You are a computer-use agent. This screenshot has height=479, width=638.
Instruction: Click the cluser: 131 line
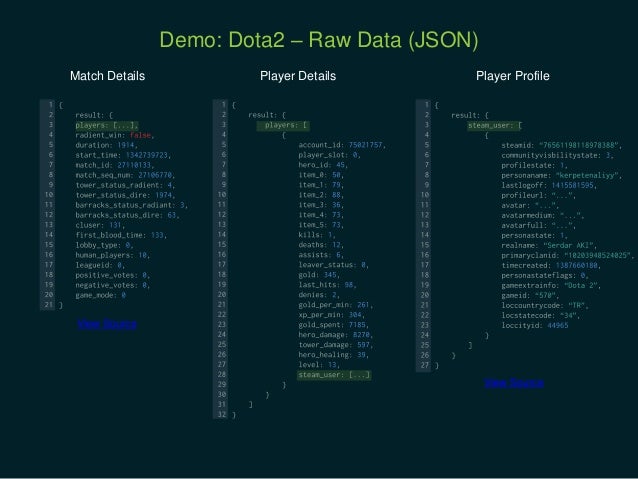point(100,225)
